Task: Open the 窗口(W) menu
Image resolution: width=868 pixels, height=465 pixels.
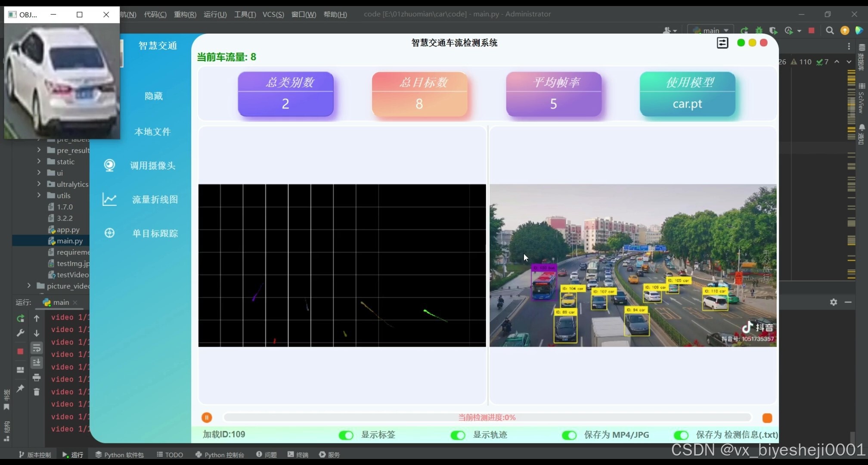Action: click(x=304, y=14)
